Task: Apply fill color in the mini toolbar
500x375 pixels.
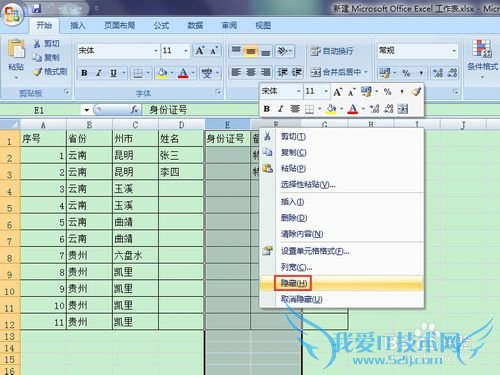Action: (331, 109)
